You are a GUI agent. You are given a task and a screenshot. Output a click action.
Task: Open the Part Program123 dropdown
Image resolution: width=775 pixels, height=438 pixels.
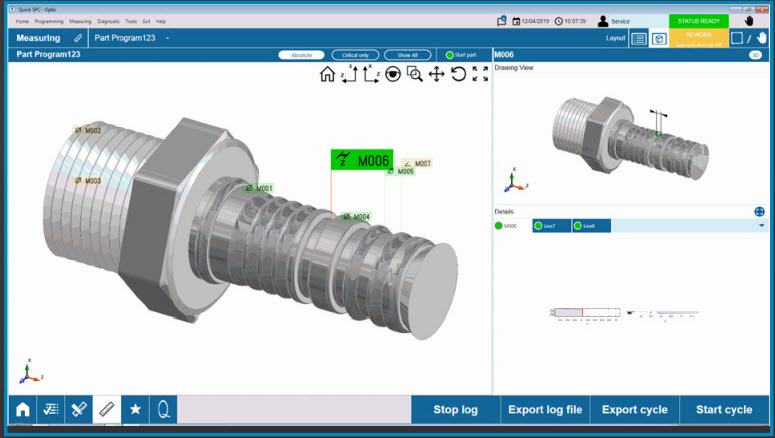(168, 38)
